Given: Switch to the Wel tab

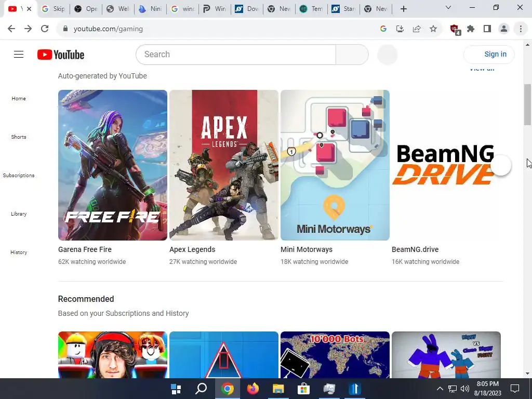Looking at the screenshot, I should (118, 9).
